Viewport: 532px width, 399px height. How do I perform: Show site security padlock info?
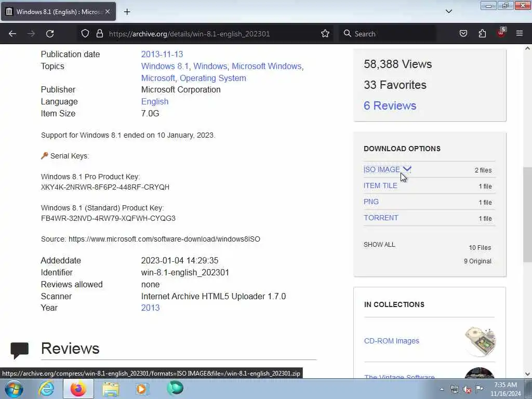coord(99,34)
